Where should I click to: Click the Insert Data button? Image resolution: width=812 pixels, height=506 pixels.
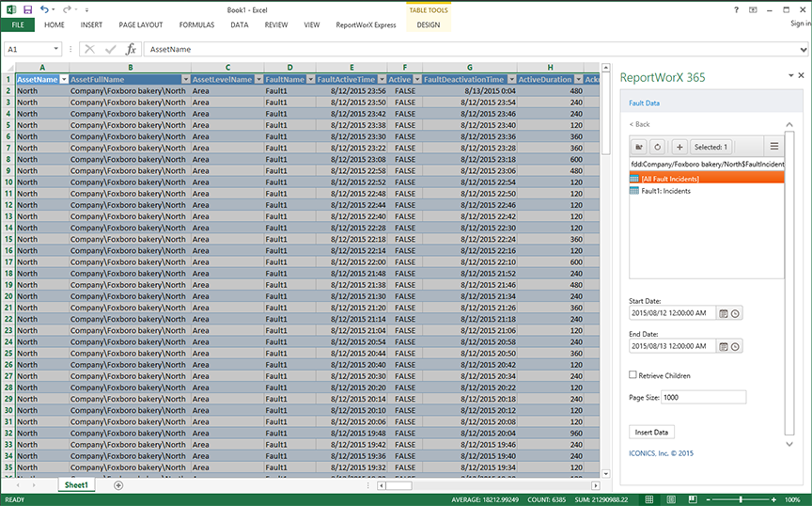(x=651, y=432)
